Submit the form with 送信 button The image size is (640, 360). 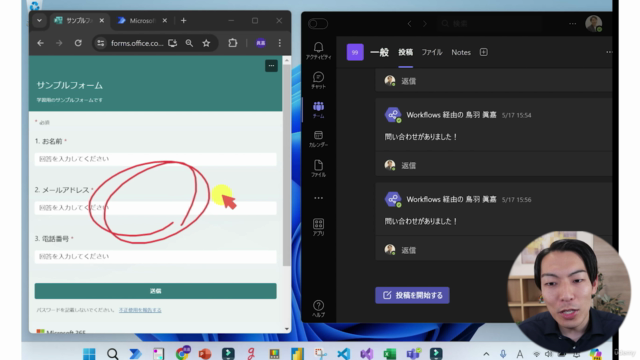tap(156, 291)
